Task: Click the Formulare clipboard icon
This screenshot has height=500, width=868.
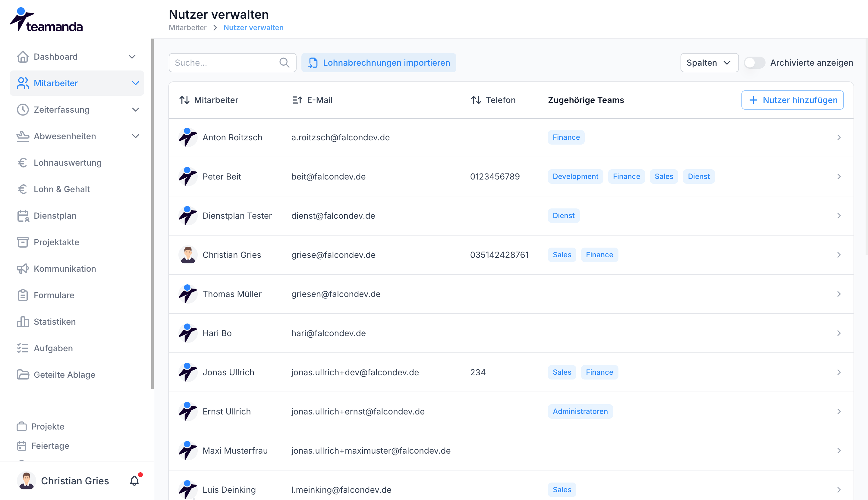Action: point(23,295)
